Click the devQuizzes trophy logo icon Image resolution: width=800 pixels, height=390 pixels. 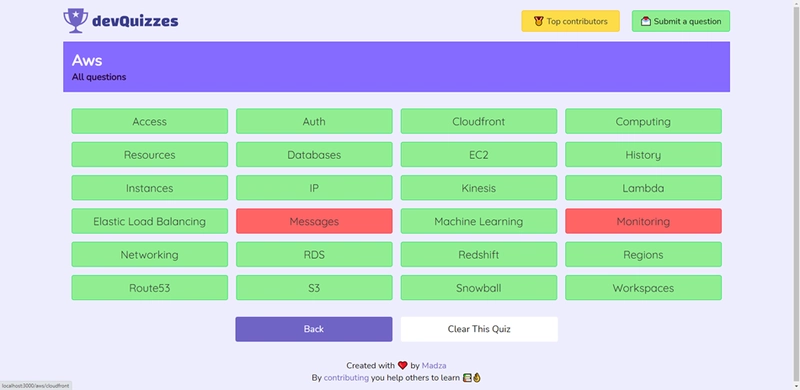pyautogui.click(x=76, y=21)
